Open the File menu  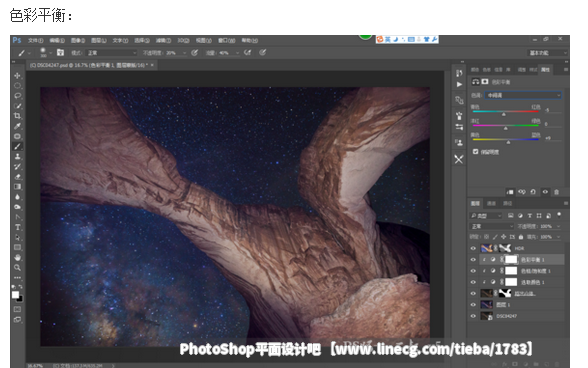36,41
